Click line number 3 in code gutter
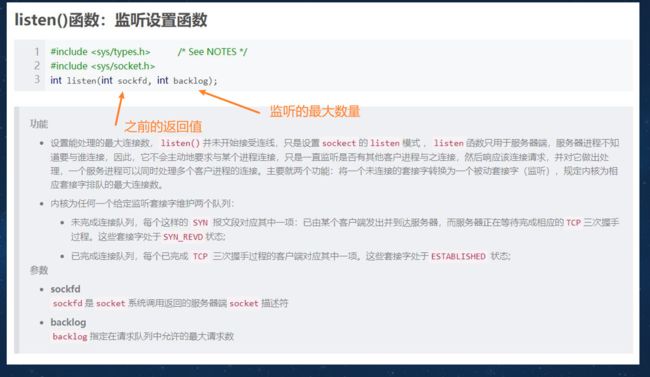This screenshot has height=377, width=650. 37,80
